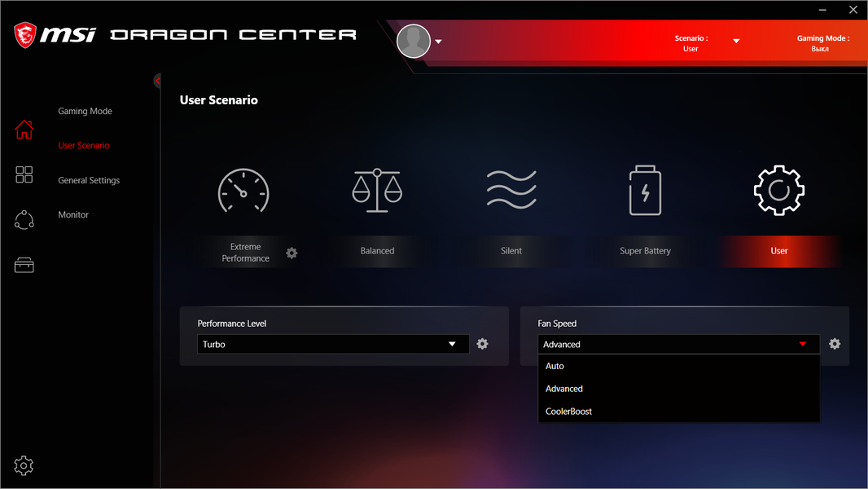
Task: Choose CoolerBoost fan speed option
Action: point(678,412)
